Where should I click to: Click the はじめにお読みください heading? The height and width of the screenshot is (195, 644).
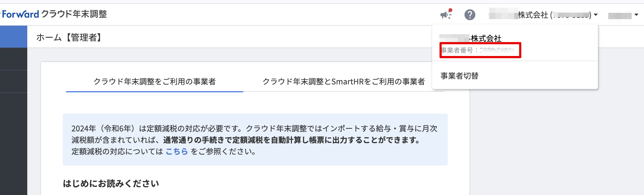click(x=111, y=184)
